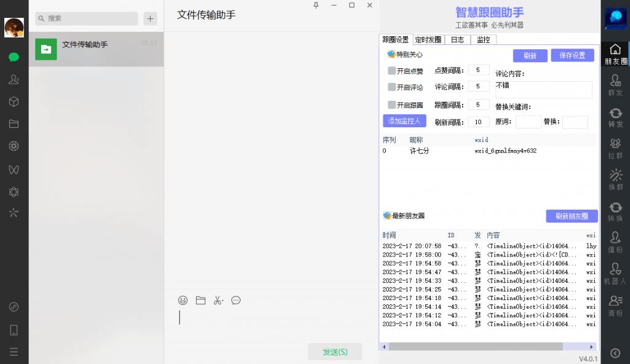Open the 转发 forward icon
This screenshot has height=364, width=630.
[615, 117]
